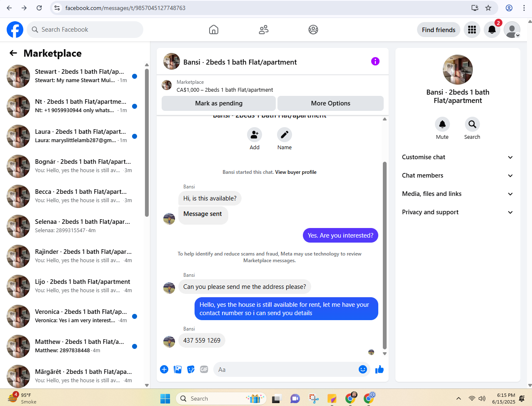532x406 pixels.
Task: Choose a sticker icon in composer
Action: (x=191, y=369)
